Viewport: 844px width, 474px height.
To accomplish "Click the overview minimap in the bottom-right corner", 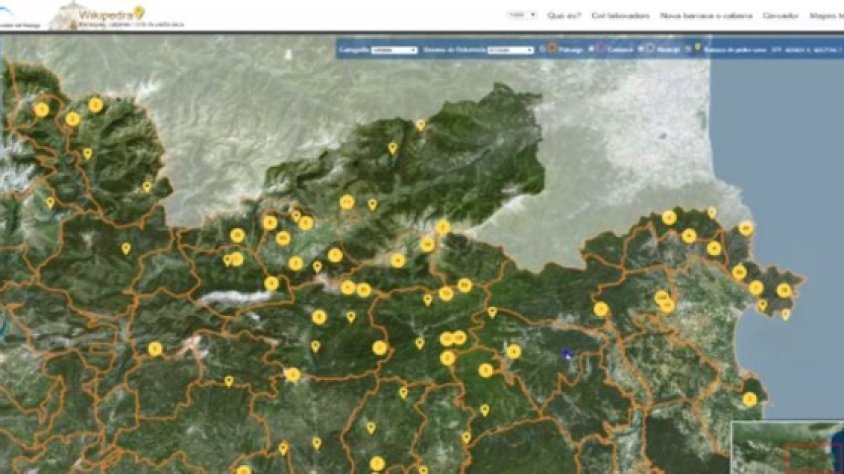I will (x=788, y=448).
